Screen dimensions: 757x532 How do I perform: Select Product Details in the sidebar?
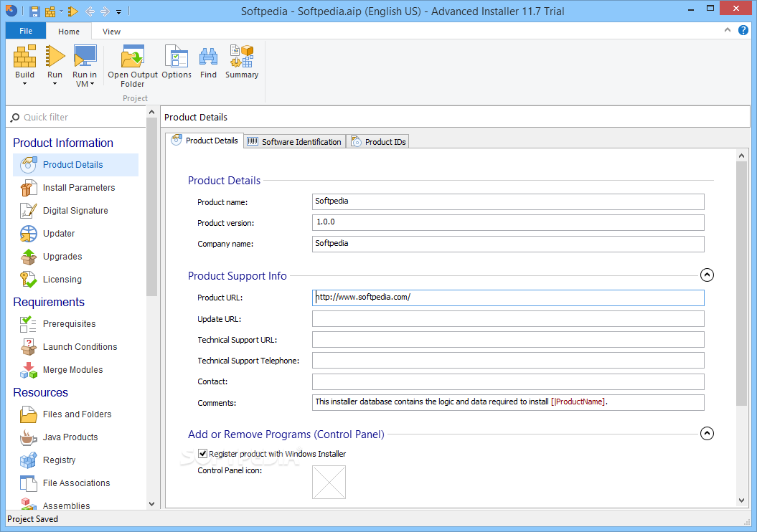click(76, 164)
